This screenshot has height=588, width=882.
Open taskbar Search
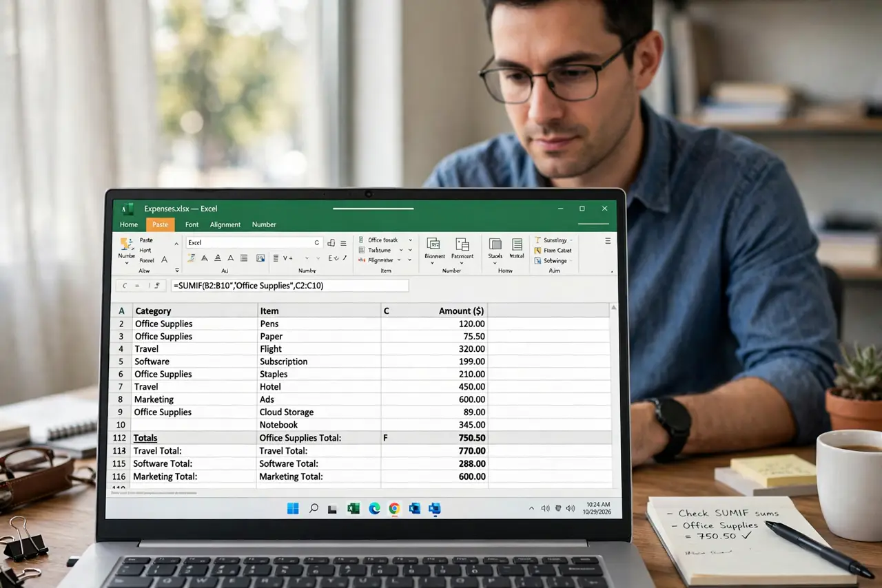coord(314,508)
